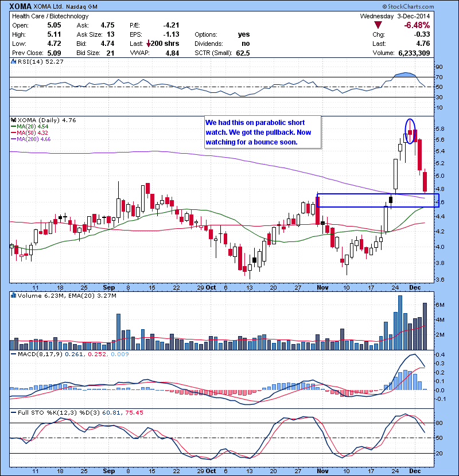Click the Ask Size value 13
The width and height of the screenshot is (459, 476).
coord(111,34)
